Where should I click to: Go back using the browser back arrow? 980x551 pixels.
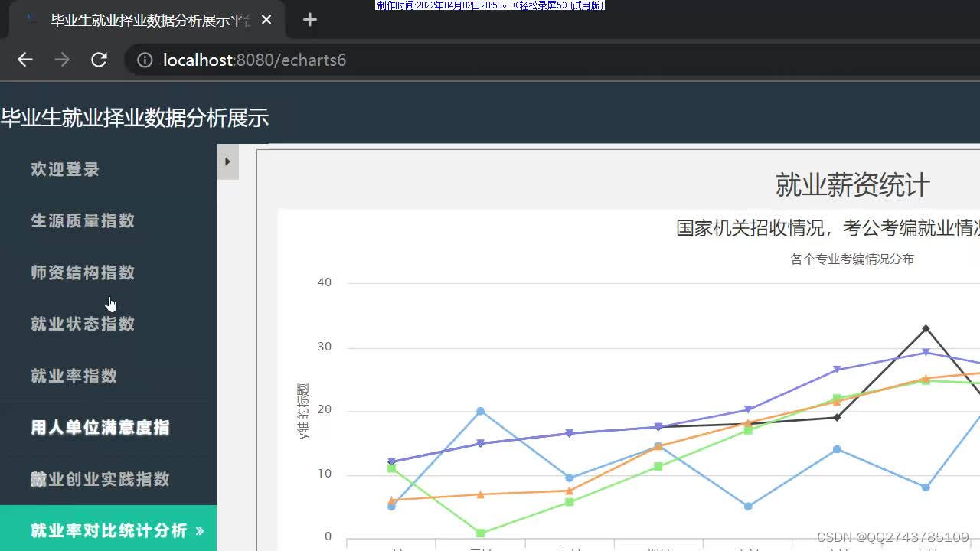[x=25, y=60]
